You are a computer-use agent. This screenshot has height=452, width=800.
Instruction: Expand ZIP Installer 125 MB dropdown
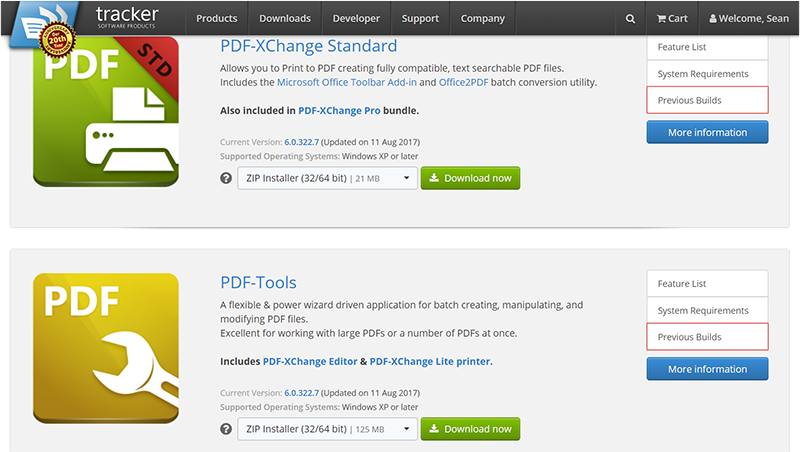(x=328, y=429)
